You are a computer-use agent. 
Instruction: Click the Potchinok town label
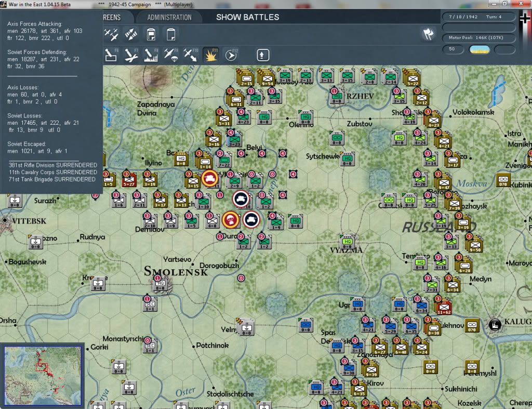coord(212,345)
